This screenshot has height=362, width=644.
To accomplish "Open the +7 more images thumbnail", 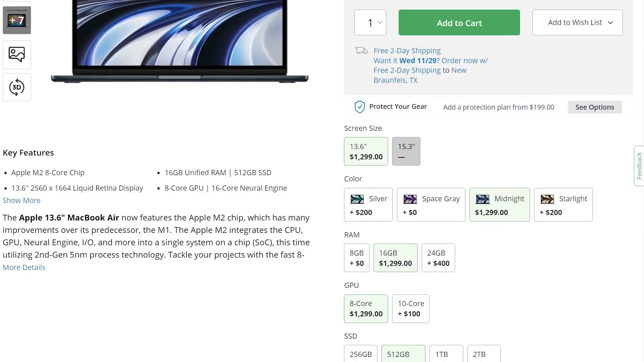I will tap(17, 20).
